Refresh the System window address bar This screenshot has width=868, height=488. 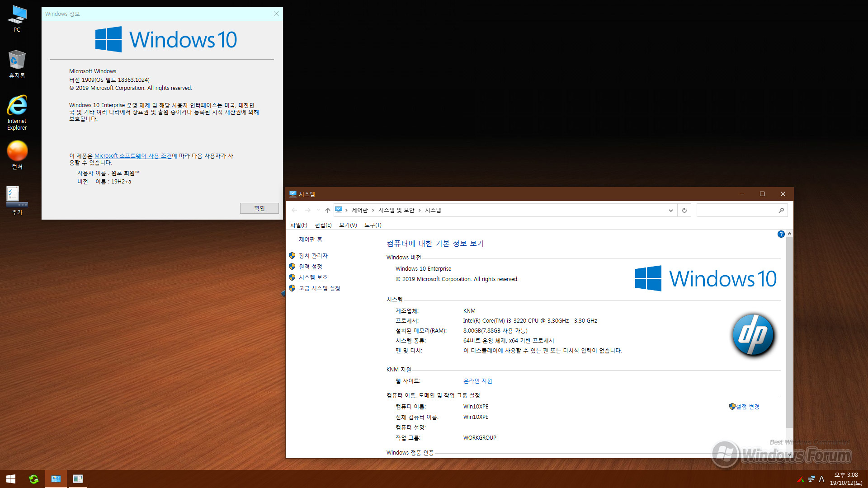point(684,210)
